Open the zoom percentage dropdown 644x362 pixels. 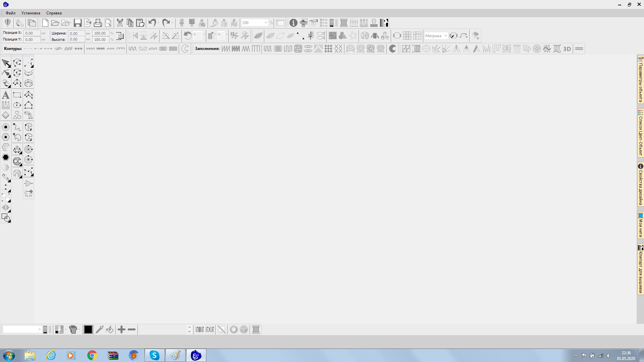coord(266,23)
